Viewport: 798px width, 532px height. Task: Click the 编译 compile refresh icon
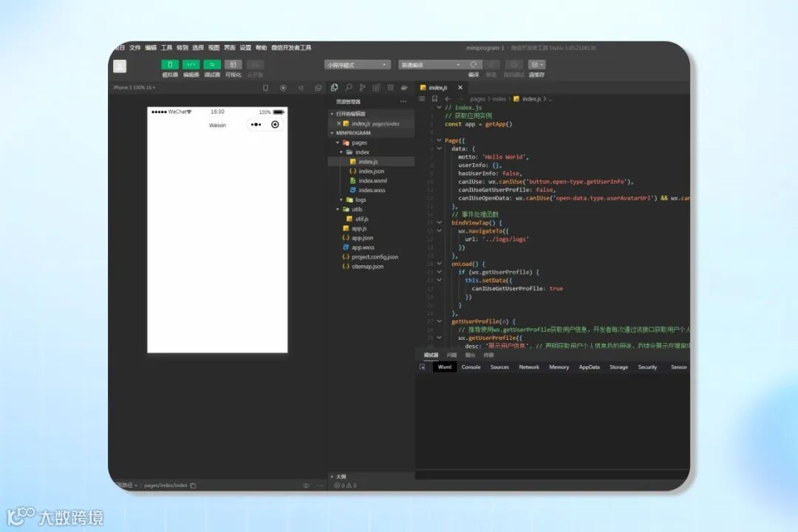tap(474, 65)
